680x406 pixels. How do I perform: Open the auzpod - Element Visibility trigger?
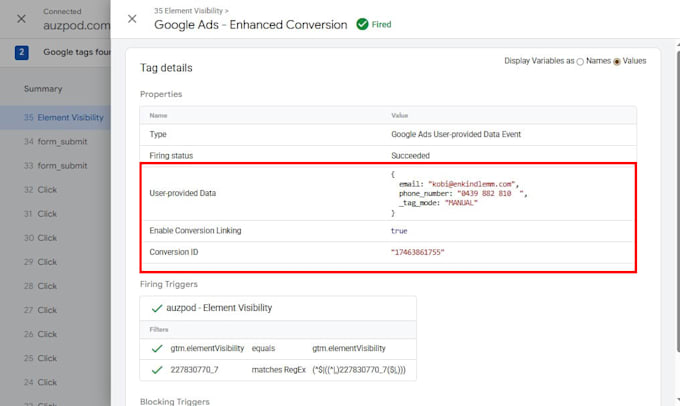219,308
